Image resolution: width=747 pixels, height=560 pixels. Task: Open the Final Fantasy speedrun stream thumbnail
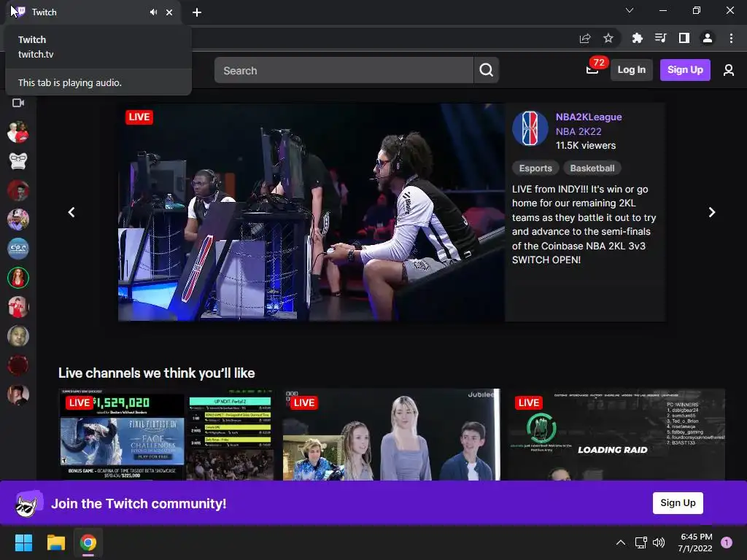(x=166, y=435)
